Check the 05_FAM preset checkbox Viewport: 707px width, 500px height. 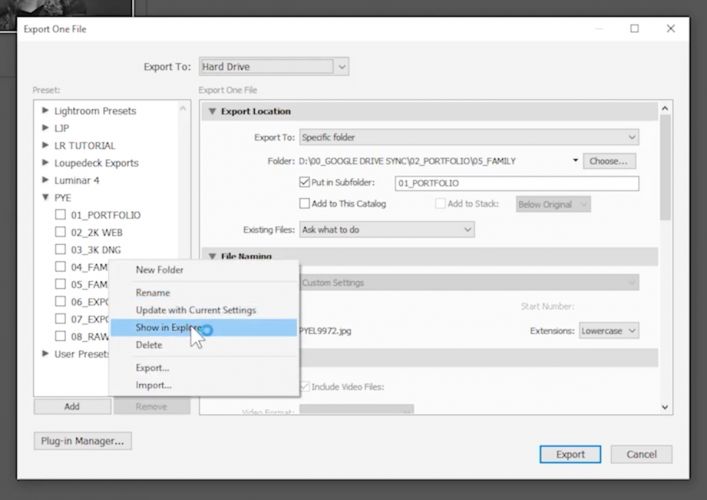pyautogui.click(x=60, y=284)
